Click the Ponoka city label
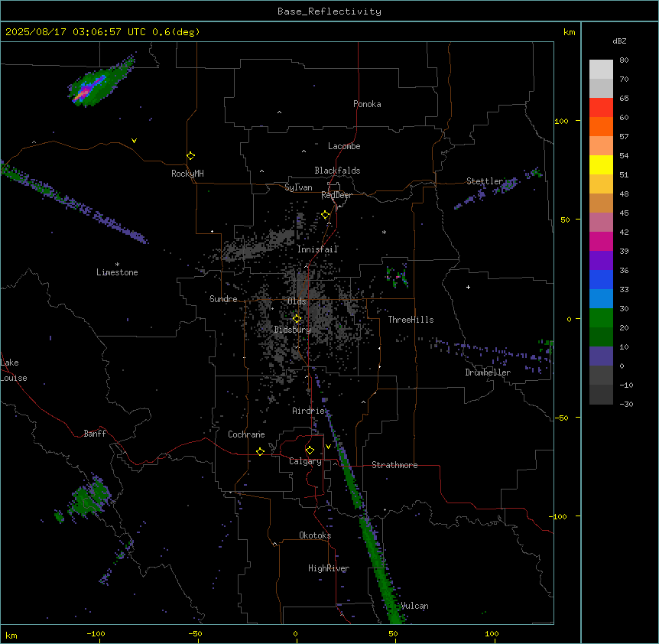The image size is (659, 644). click(367, 104)
